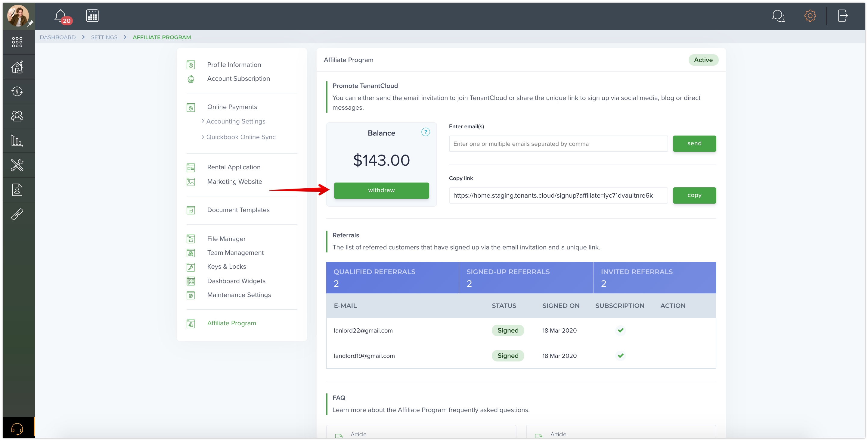
Task: Click the Profile Information icon
Action: point(191,65)
